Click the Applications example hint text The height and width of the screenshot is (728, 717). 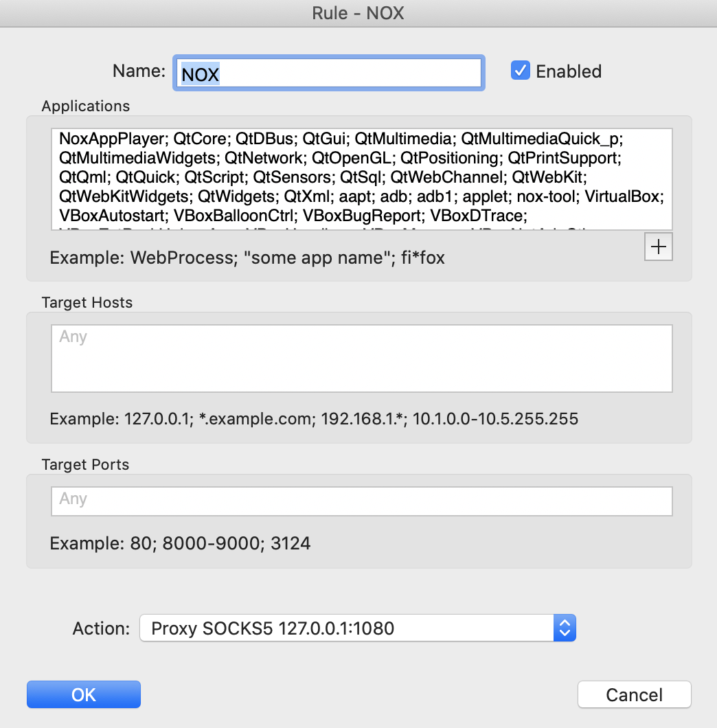[x=247, y=258]
